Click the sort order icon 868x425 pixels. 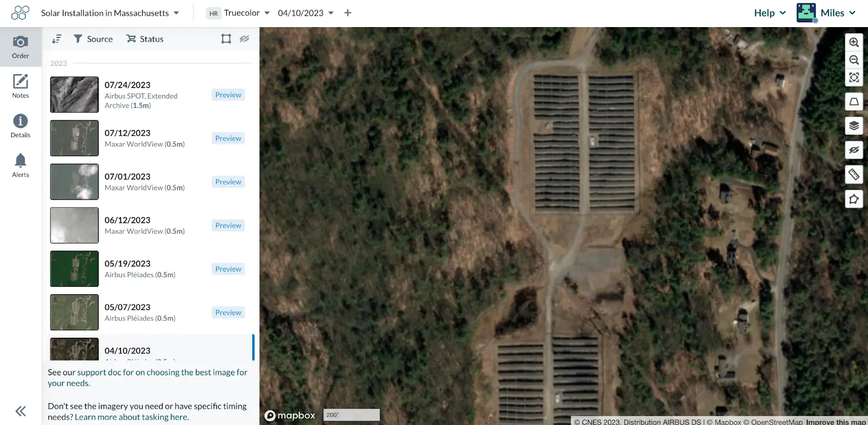[x=56, y=39]
